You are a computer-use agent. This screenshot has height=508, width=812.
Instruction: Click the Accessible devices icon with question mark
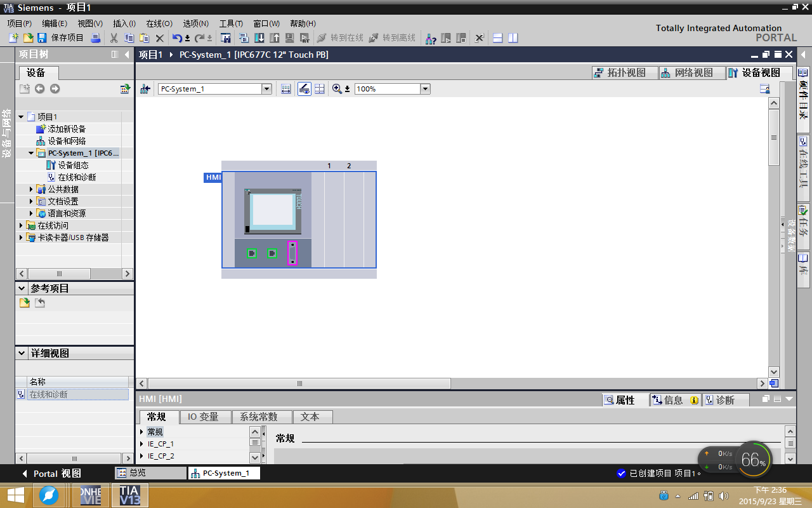coord(430,38)
